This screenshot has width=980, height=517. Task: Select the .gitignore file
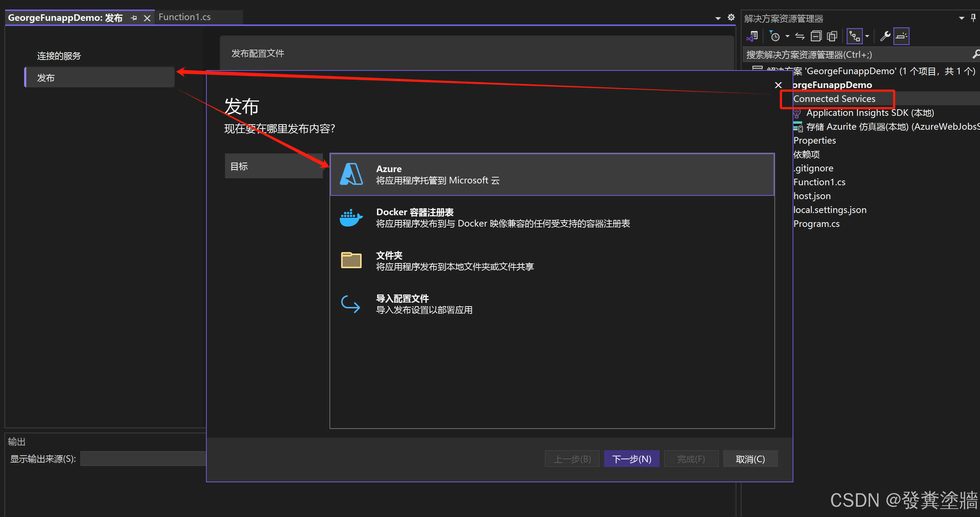pyautogui.click(x=813, y=168)
